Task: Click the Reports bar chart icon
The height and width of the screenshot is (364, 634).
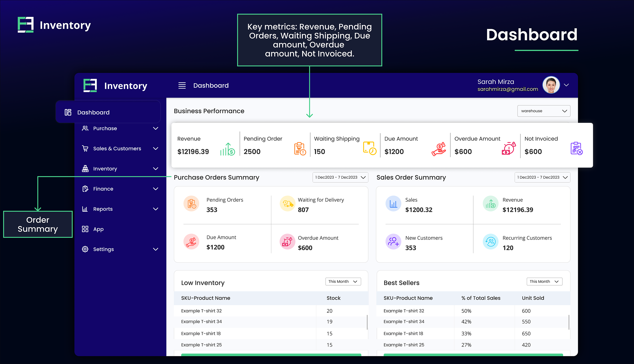Action: [85, 209]
